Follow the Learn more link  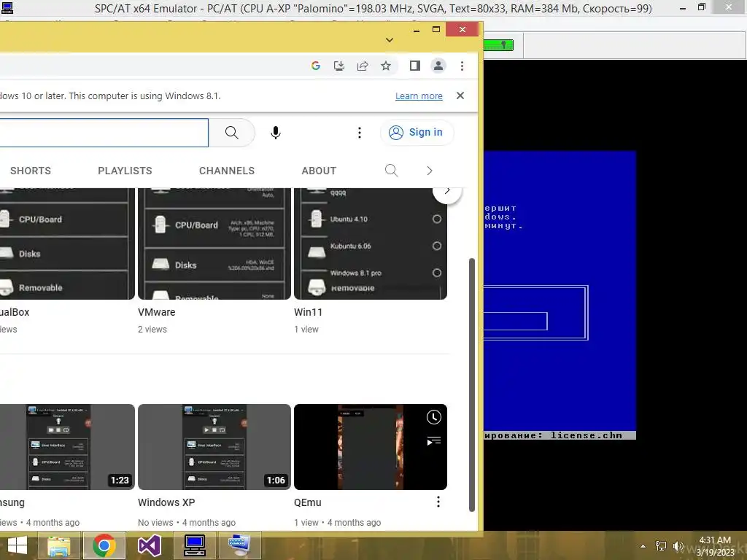click(x=419, y=96)
